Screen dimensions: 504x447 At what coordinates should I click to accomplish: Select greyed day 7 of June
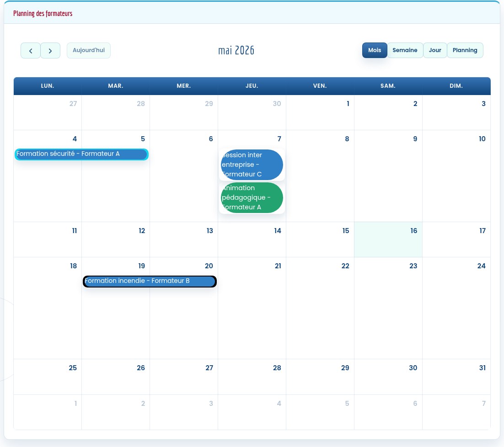[484, 403]
